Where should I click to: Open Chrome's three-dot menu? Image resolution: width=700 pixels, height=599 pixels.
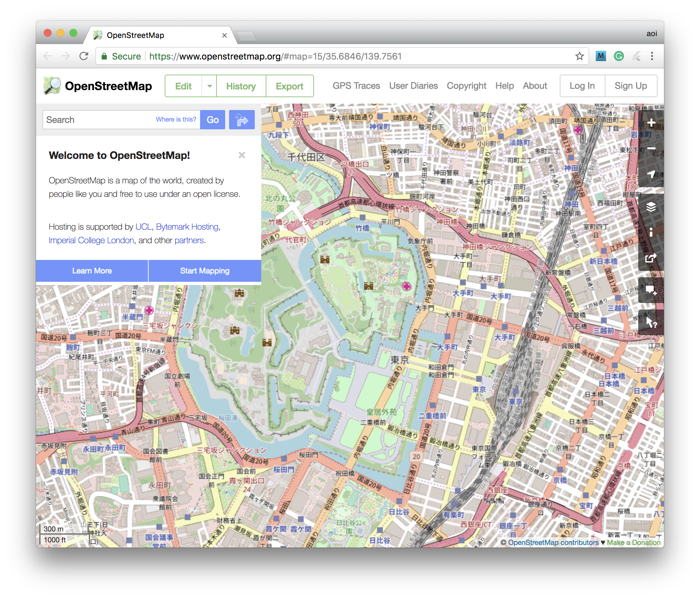point(652,56)
